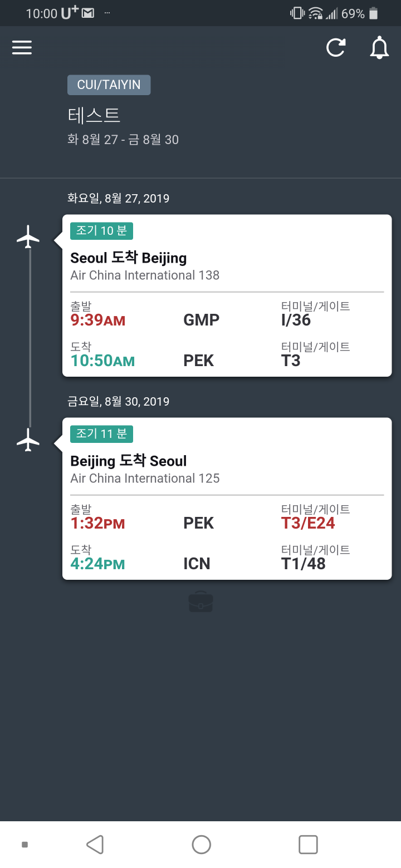Tap the refresh trip icon
This screenshot has height=868, width=401.
[336, 48]
